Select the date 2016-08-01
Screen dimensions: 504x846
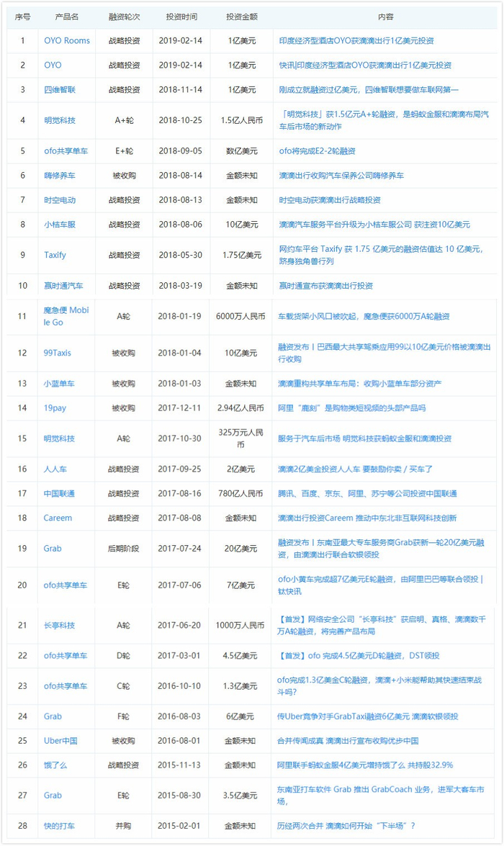point(179,741)
